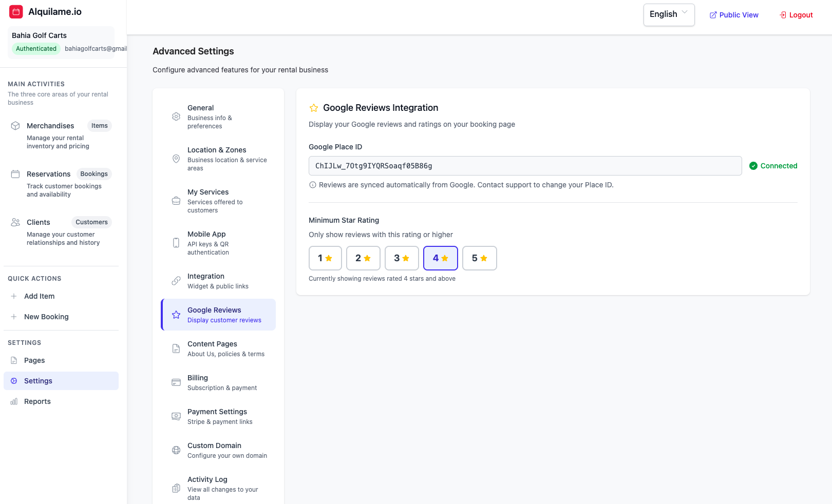
Task: Open the Public View link
Action: (x=734, y=15)
